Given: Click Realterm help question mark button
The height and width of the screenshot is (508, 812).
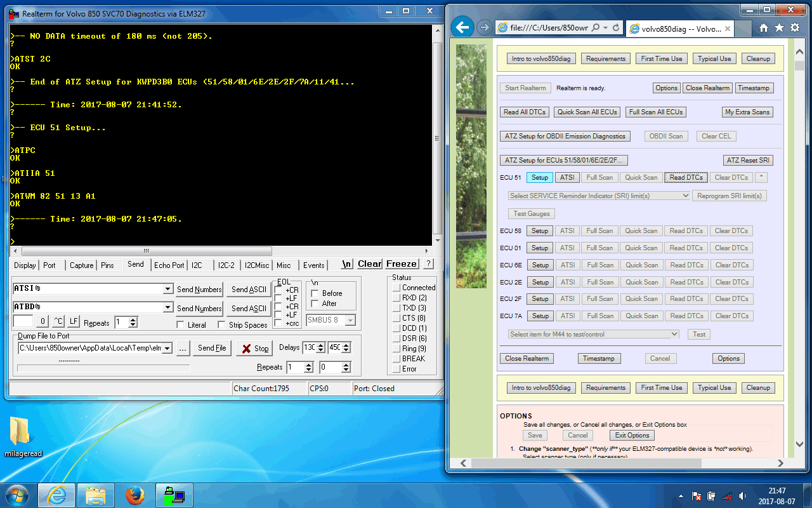Looking at the screenshot, I should (428, 264).
